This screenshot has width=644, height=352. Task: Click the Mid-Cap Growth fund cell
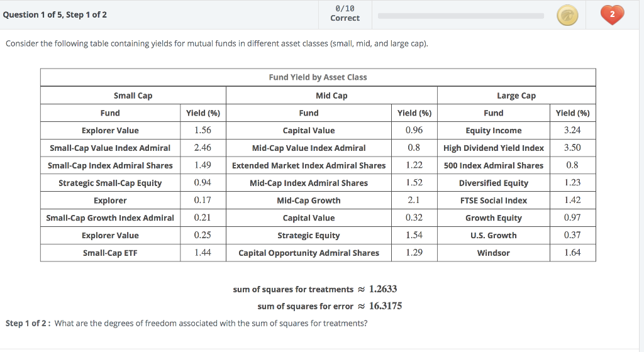pos(308,201)
